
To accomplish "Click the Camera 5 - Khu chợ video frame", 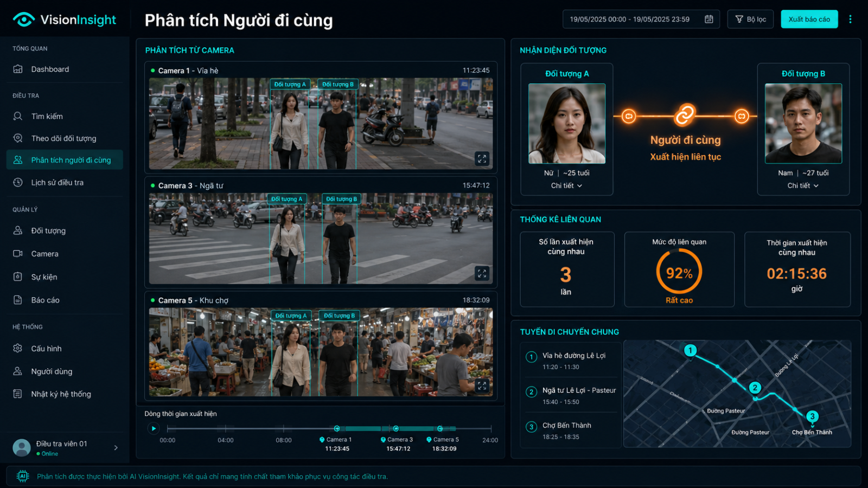I will (x=321, y=352).
